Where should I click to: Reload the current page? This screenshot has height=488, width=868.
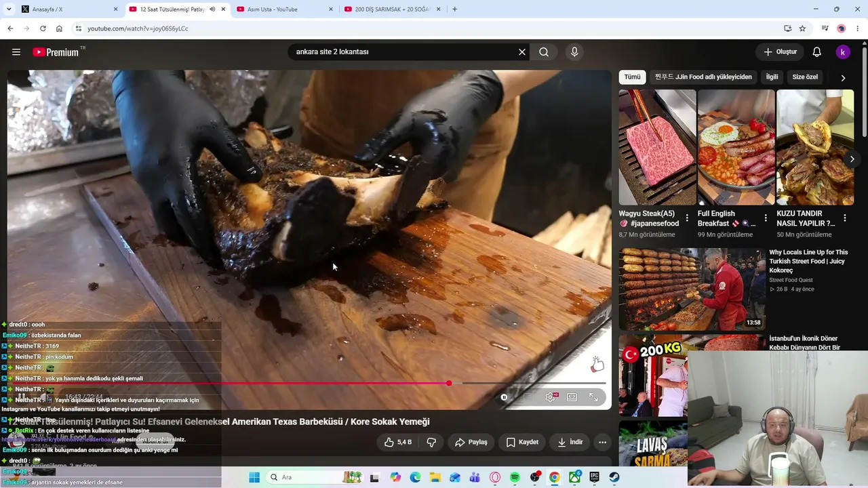coord(43,28)
